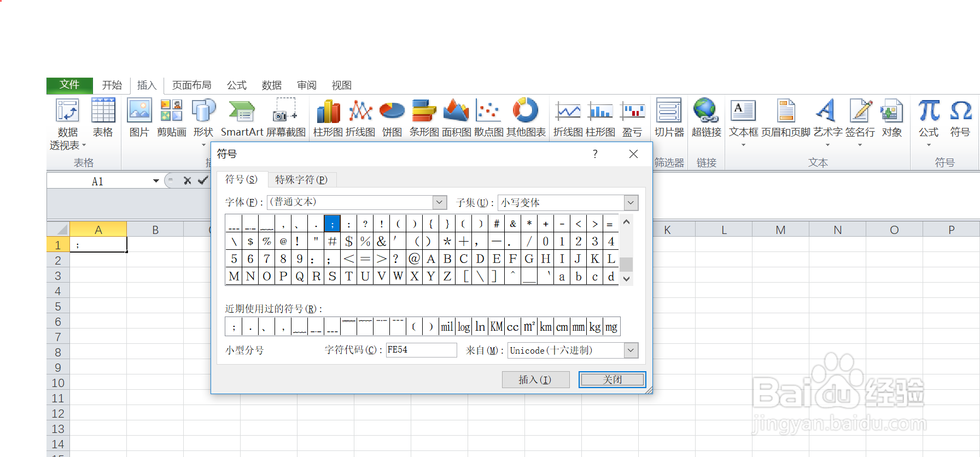
Task: Choose the recently used 'log' symbol
Action: [x=464, y=327]
